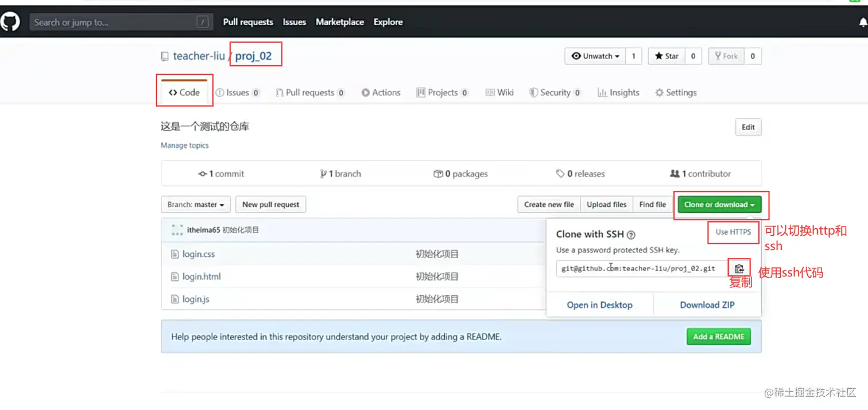Open the commit message on login.css row
Image resolution: width=868 pixels, height=410 pixels.
[437, 254]
